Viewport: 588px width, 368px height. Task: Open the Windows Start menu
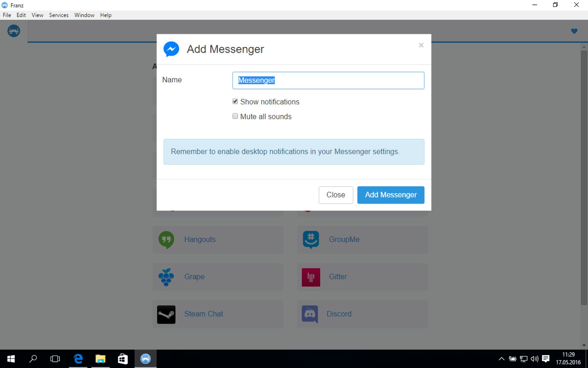(11, 359)
